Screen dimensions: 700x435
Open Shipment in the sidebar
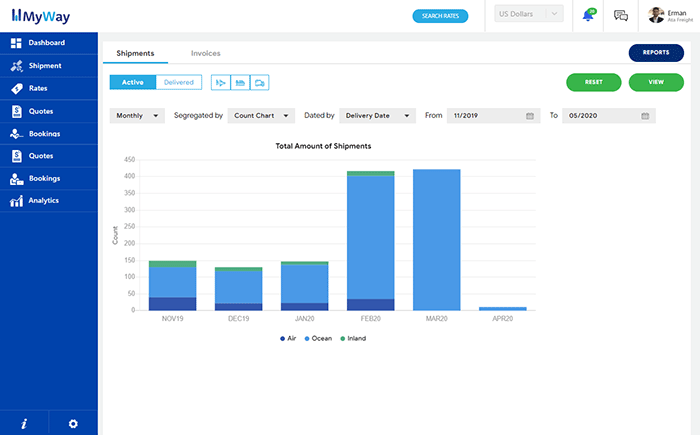coord(49,66)
